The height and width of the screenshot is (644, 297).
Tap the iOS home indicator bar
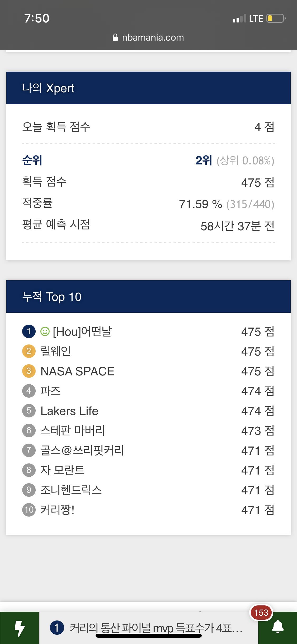pos(148,636)
